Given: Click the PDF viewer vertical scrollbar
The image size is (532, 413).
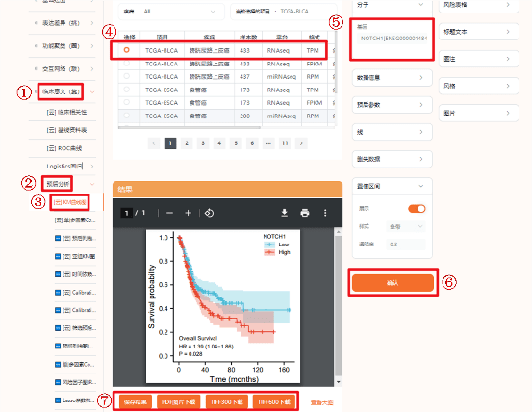Looking at the screenshot, I should (339, 307).
